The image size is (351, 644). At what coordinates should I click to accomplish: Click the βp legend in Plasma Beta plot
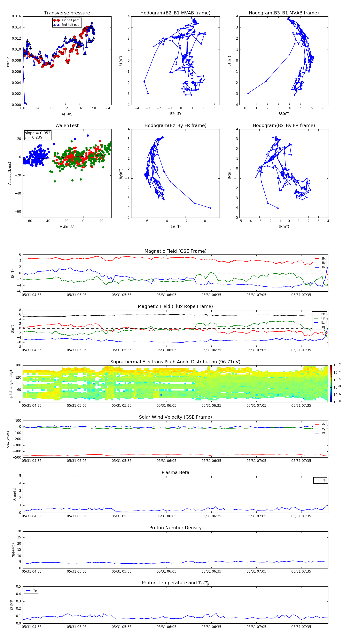(320, 480)
